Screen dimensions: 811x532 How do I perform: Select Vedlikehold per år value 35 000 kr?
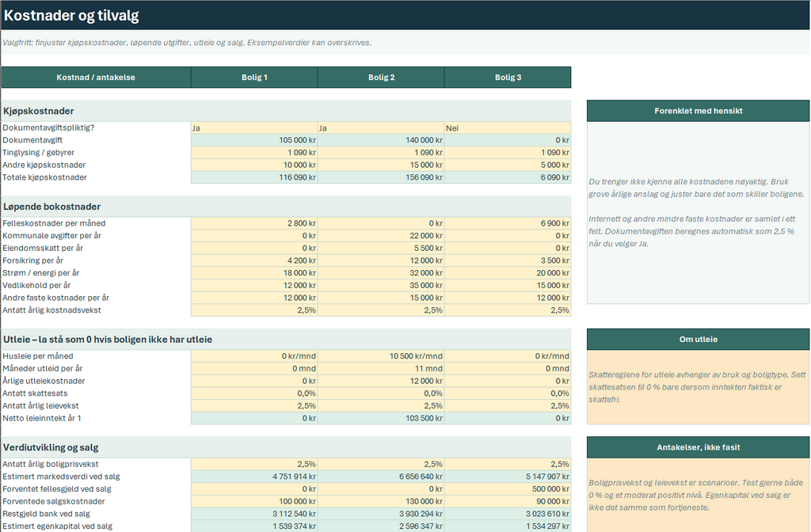381,285
